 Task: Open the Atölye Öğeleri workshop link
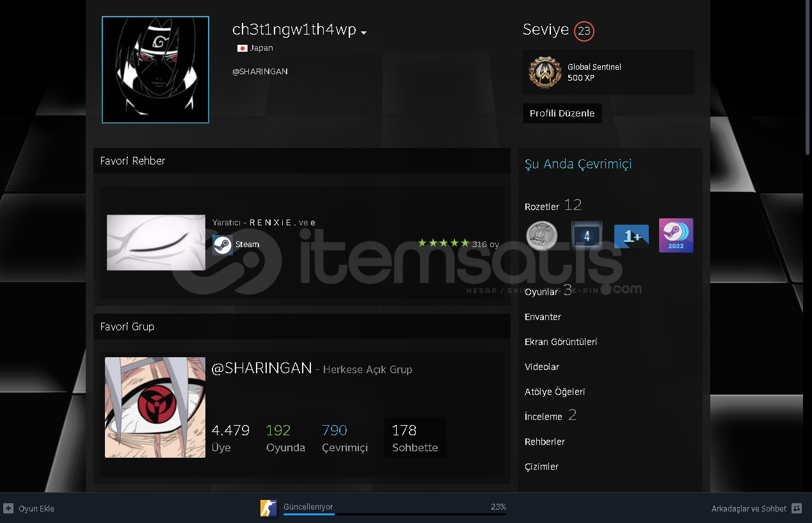(555, 392)
